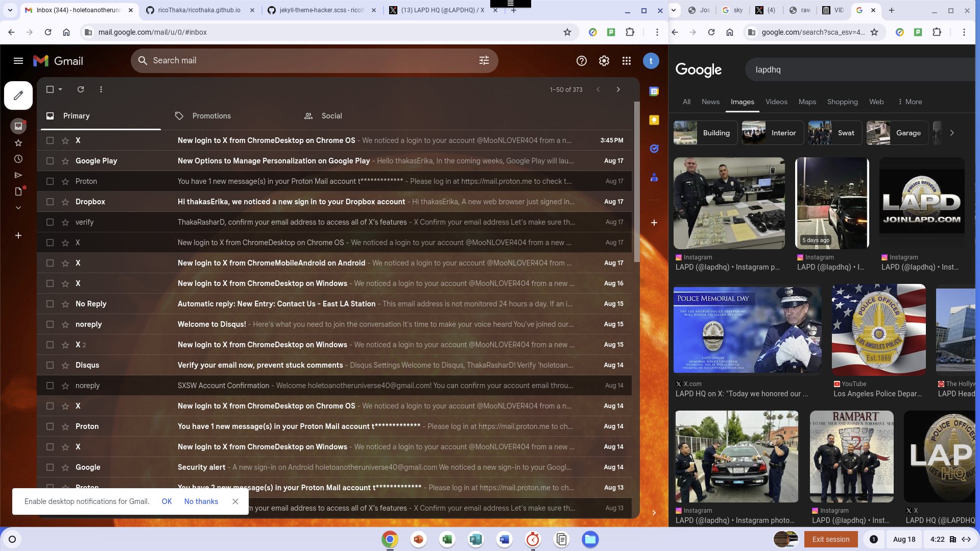Screen dimensions: 980x551
Task: Star the verify email from X
Action: 65,222
